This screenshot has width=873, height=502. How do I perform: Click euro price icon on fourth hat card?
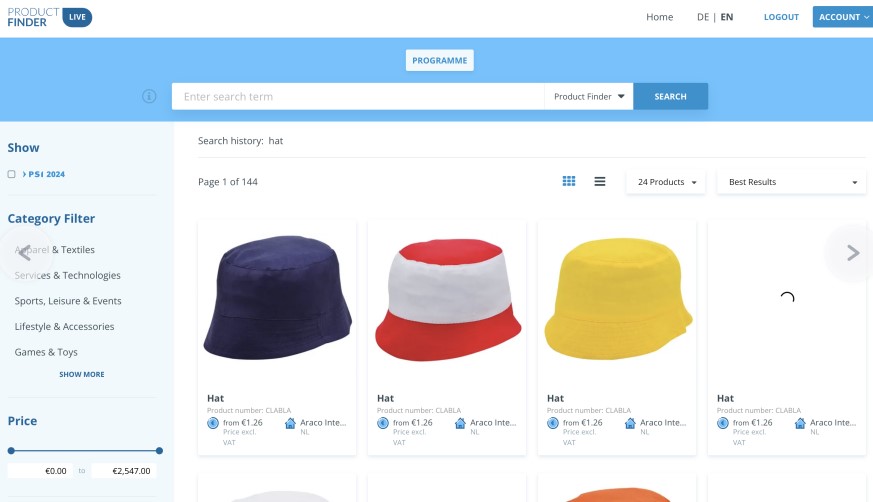(x=722, y=423)
